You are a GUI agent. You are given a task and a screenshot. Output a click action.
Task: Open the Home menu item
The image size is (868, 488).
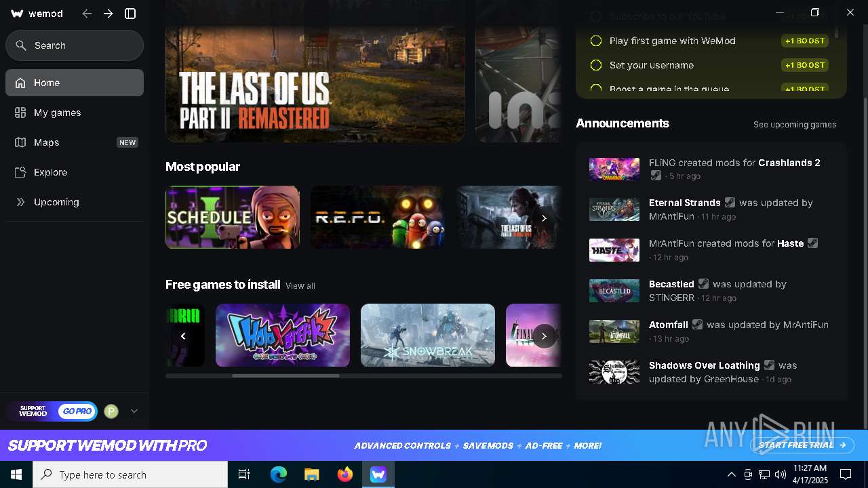pos(75,83)
